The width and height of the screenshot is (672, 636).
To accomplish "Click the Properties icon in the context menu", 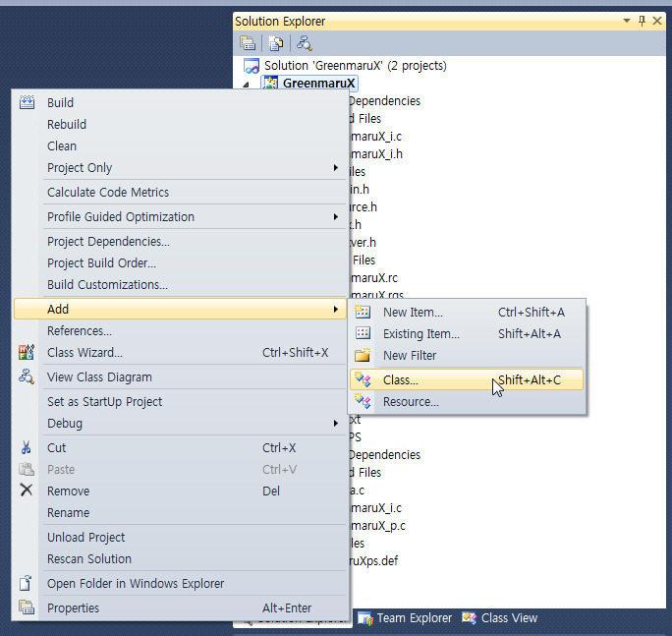I will pyautogui.click(x=27, y=607).
